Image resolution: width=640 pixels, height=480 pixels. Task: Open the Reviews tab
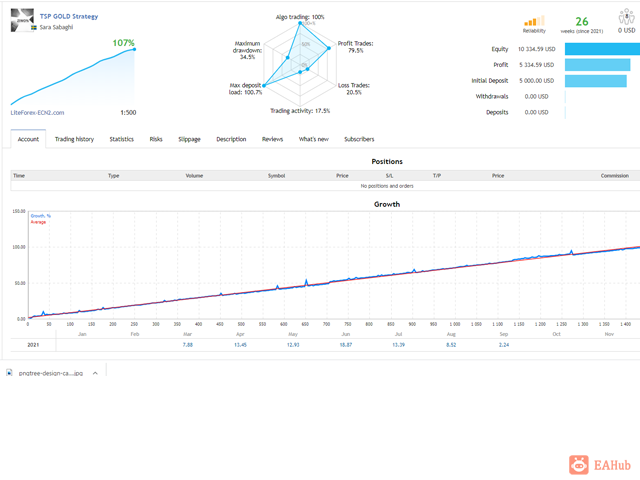tap(272, 139)
